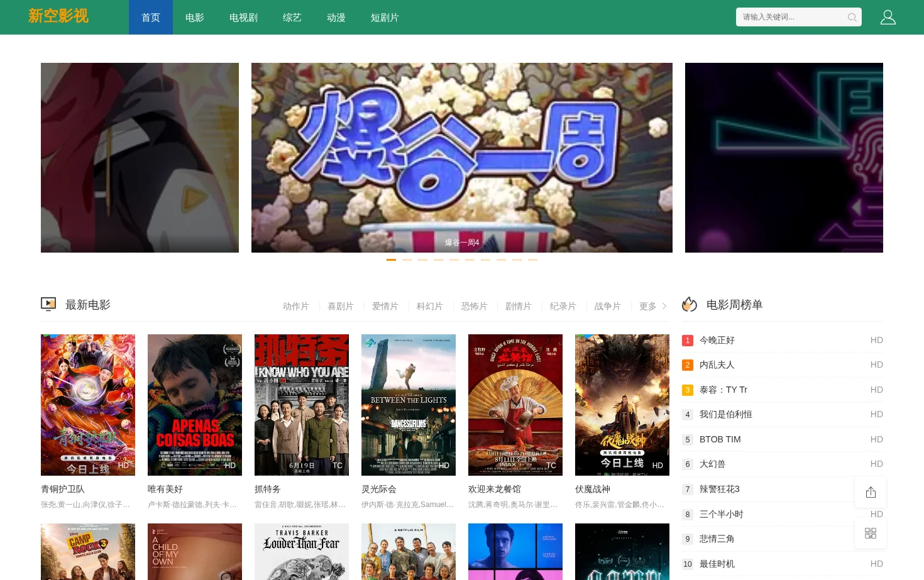The image size is (924, 580).
Task: Open 欢迎来龙餐馆 movie poster
Action: click(x=515, y=405)
